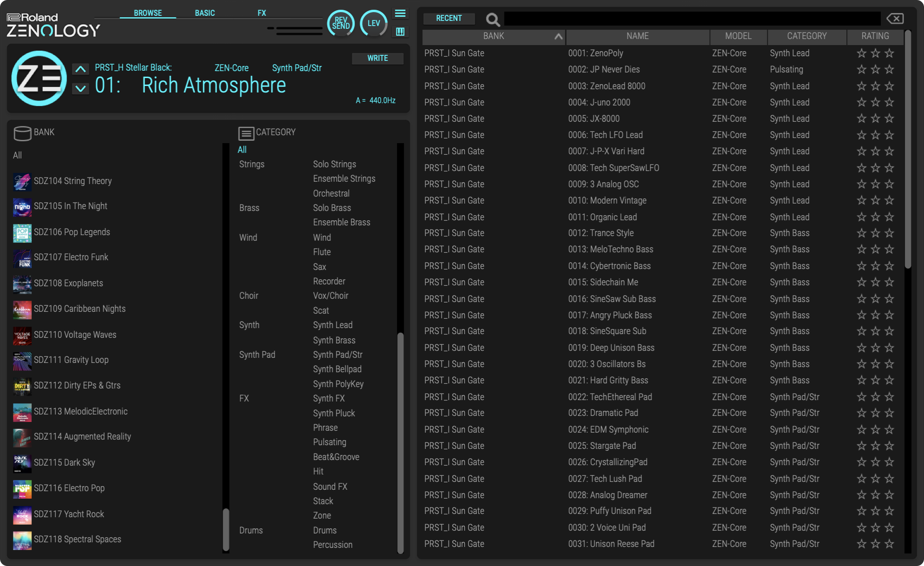Show RECENT tones
Screen dimensions: 924x566
coord(449,18)
